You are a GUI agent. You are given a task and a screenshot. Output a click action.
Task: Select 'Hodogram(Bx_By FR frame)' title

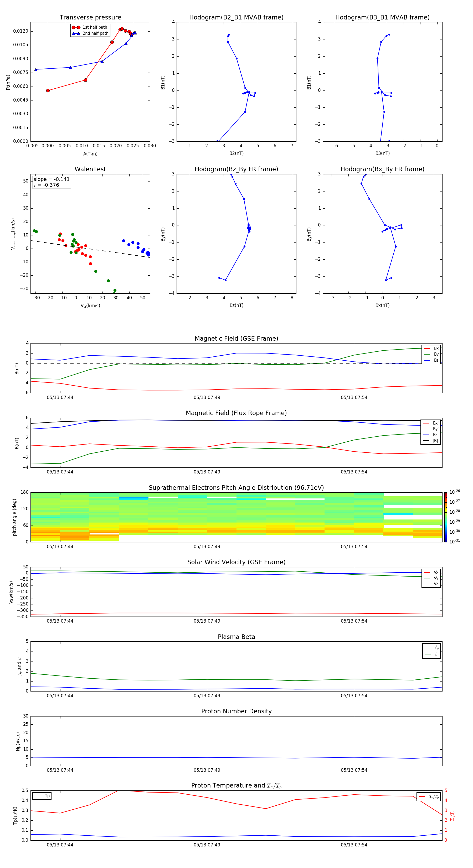pyautogui.click(x=382, y=169)
